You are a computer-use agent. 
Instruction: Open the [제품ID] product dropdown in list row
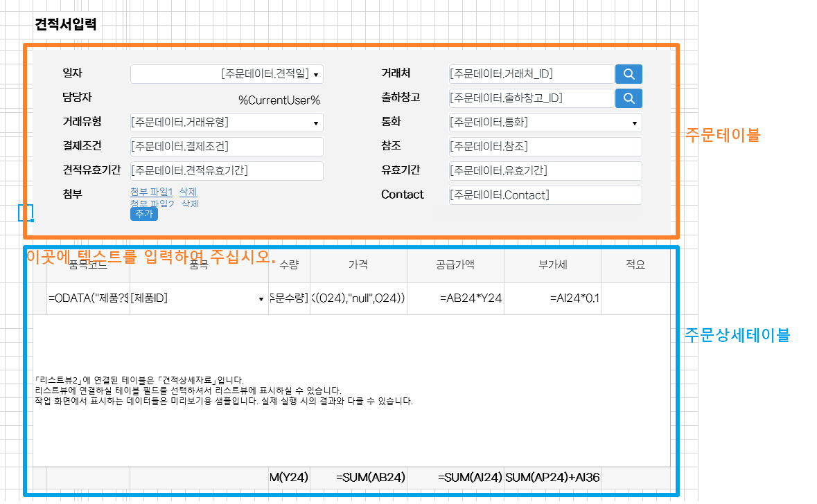tap(261, 299)
